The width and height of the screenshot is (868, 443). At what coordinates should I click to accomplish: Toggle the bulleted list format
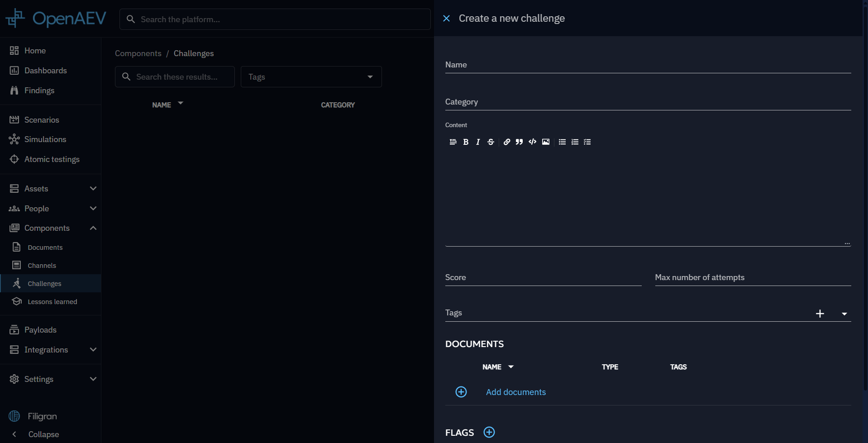tap(562, 142)
